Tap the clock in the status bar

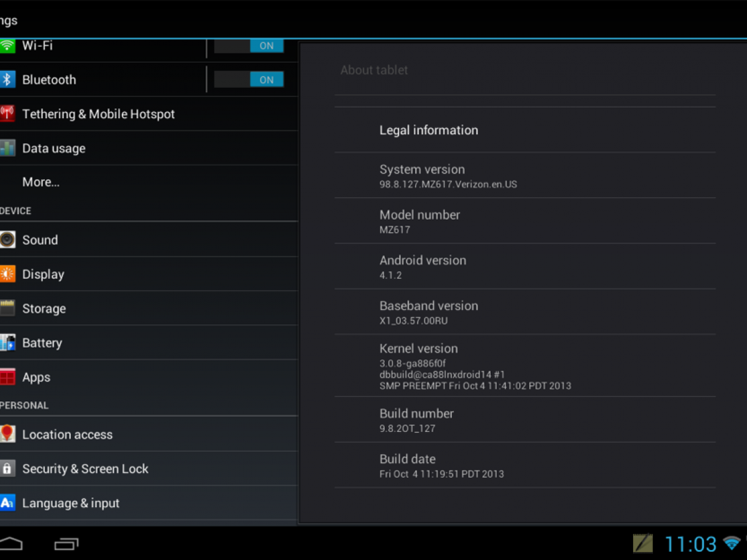point(690,544)
